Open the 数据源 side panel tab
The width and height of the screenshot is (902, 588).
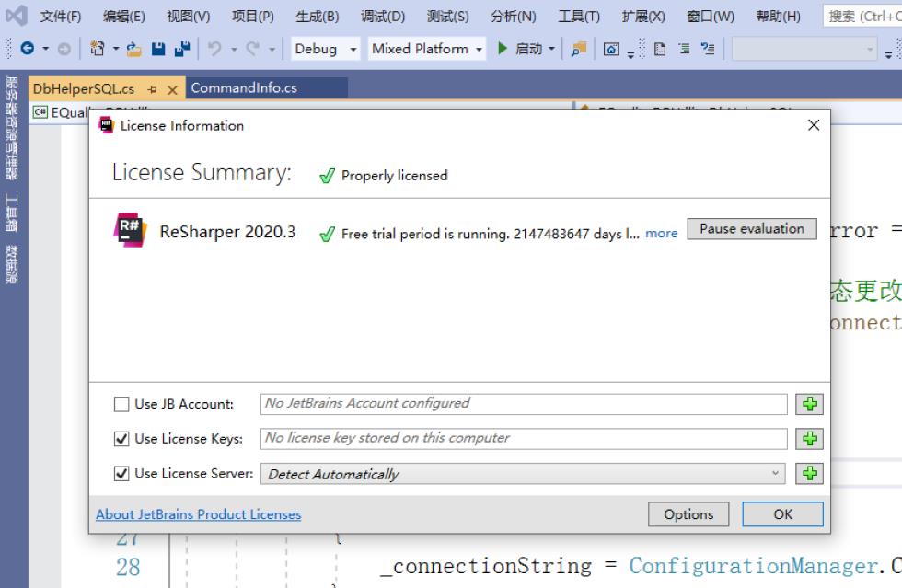pyautogui.click(x=12, y=264)
